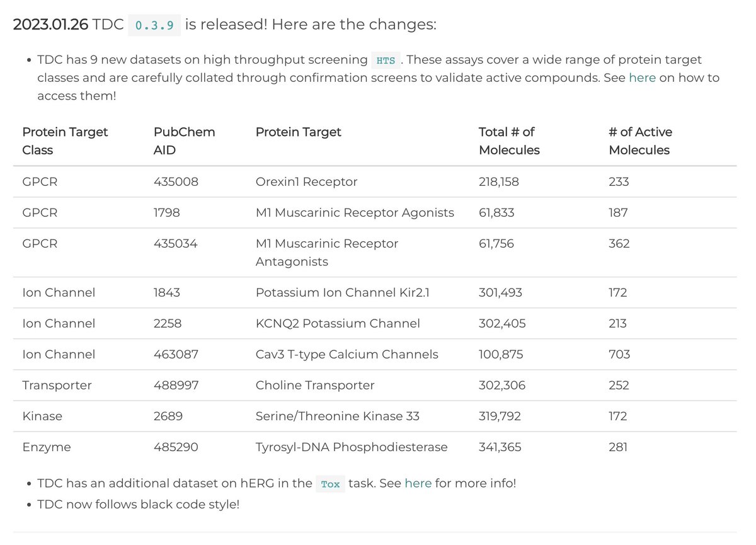This screenshot has width=756, height=545.
Task: Select the Protein Target Class column header
Action: point(65,141)
